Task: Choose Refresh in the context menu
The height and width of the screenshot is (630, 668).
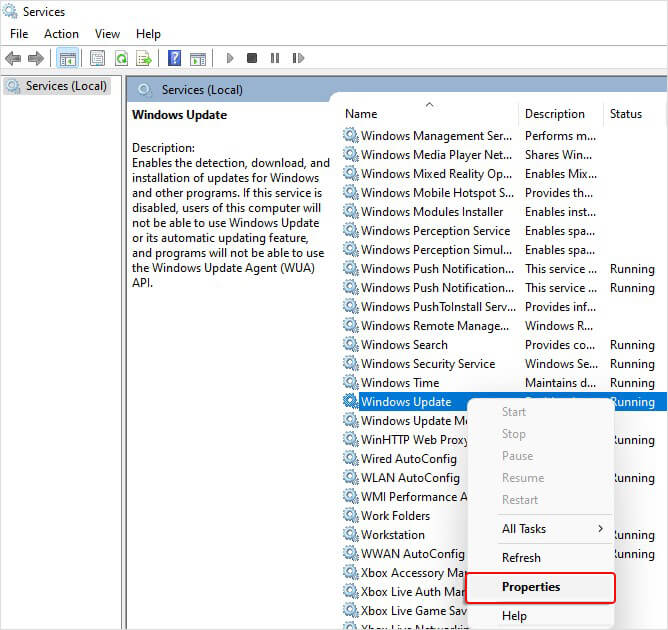Action: (521, 558)
